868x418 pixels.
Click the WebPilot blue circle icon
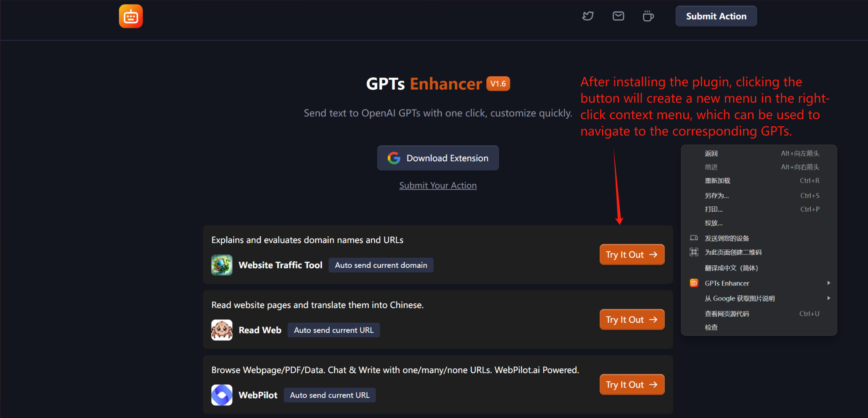222,395
